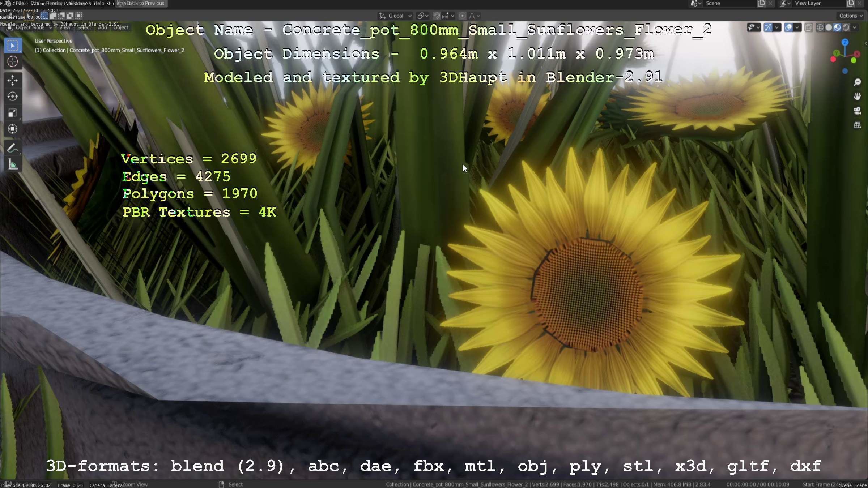Screen dimensions: 868x488
Task: Select the Rotate tool
Action: coord(13,97)
